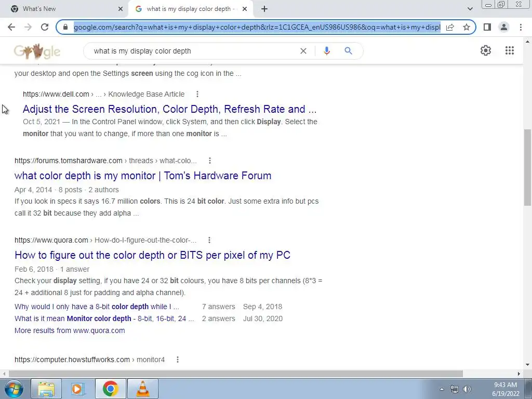Open Windows Start menu
The height and width of the screenshot is (399, 532).
14,389
